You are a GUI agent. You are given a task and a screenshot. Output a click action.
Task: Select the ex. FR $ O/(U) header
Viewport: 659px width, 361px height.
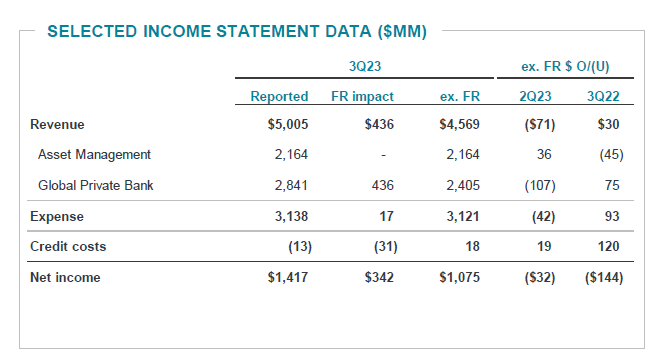[x=565, y=66]
